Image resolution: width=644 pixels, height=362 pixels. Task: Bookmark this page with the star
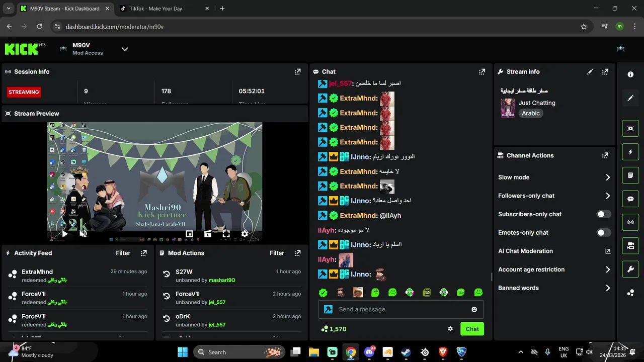tap(584, 27)
